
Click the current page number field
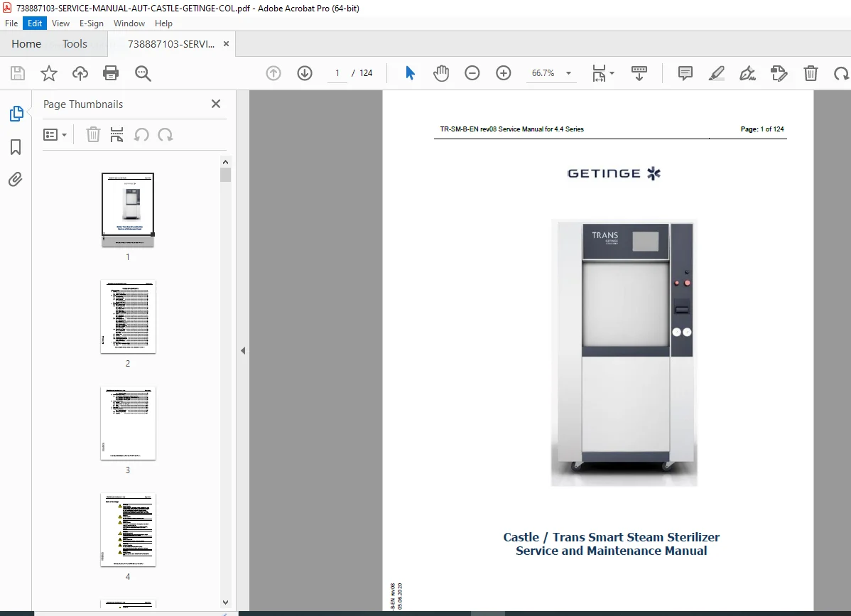[x=337, y=72]
